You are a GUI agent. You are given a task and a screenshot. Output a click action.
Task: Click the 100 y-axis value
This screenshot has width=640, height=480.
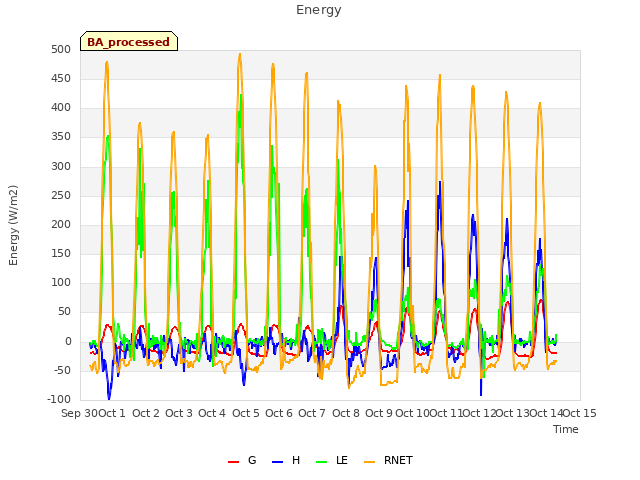click(61, 282)
